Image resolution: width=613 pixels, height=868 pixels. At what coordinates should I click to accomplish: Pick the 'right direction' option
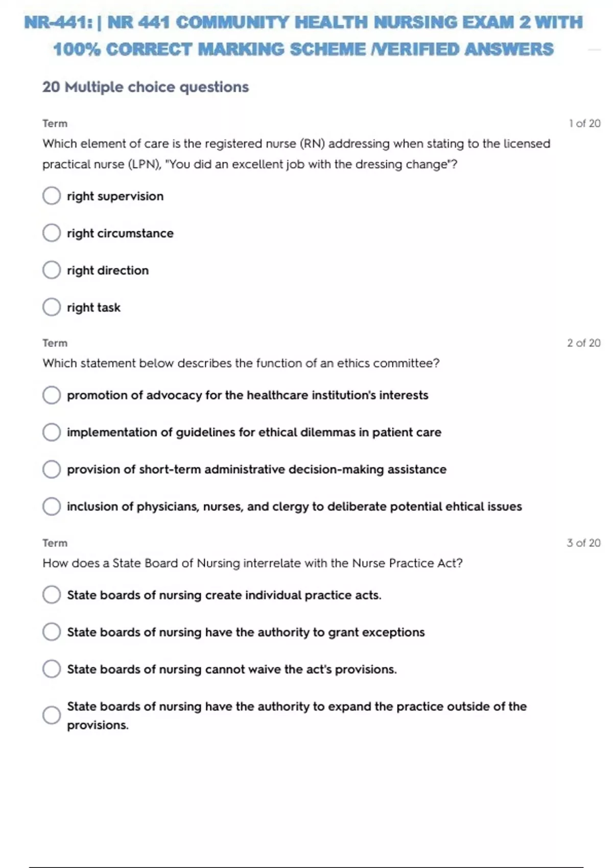coord(52,270)
